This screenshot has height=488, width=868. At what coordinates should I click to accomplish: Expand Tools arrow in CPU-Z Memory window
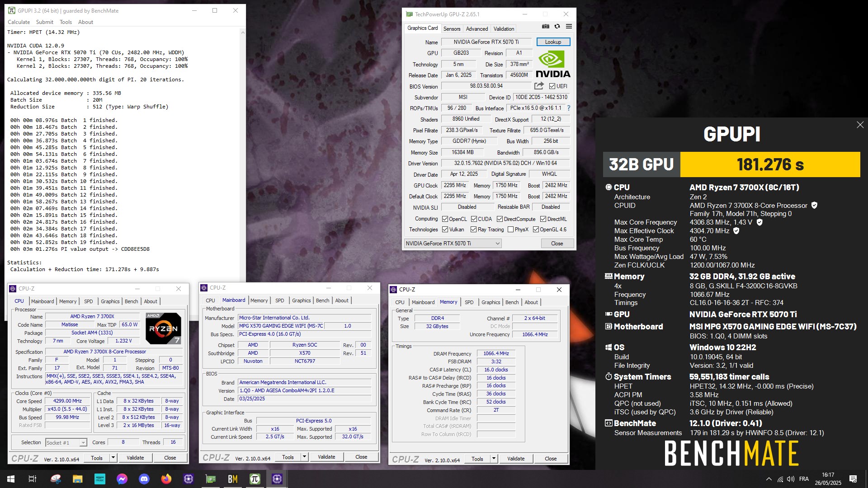tap(494, 459)
